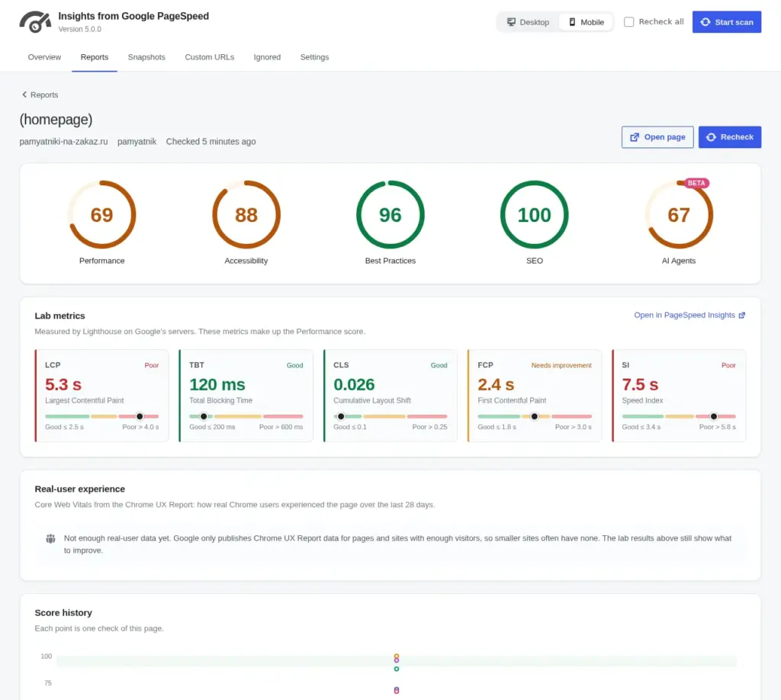Click the LCP value 5.3 s
Screen dimensions: 781x700
pyautogui.click(x=63, y=384)
